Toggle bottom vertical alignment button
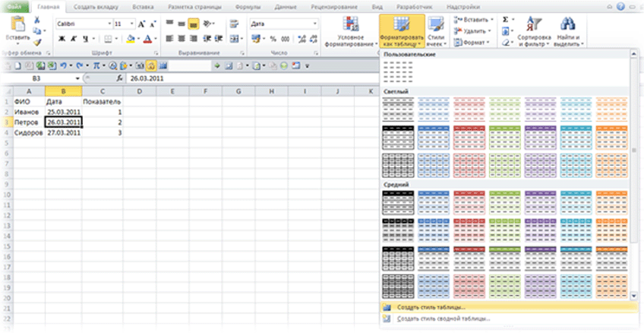The image size is (644, 333). tap(194, 24)
